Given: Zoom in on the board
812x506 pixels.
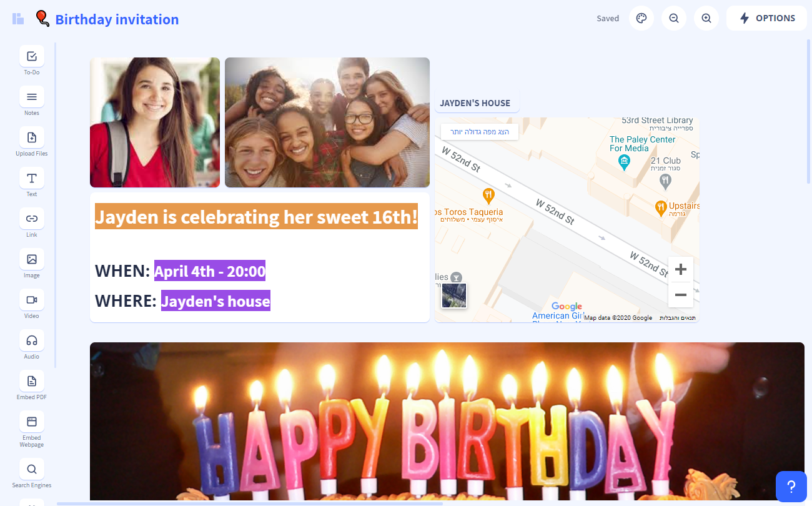Looking at the screenshot, I should tap(706, 18).
